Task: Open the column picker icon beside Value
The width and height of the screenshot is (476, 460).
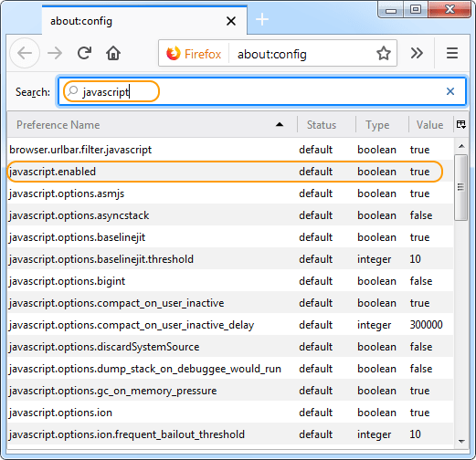Action: tap(460, 124)
